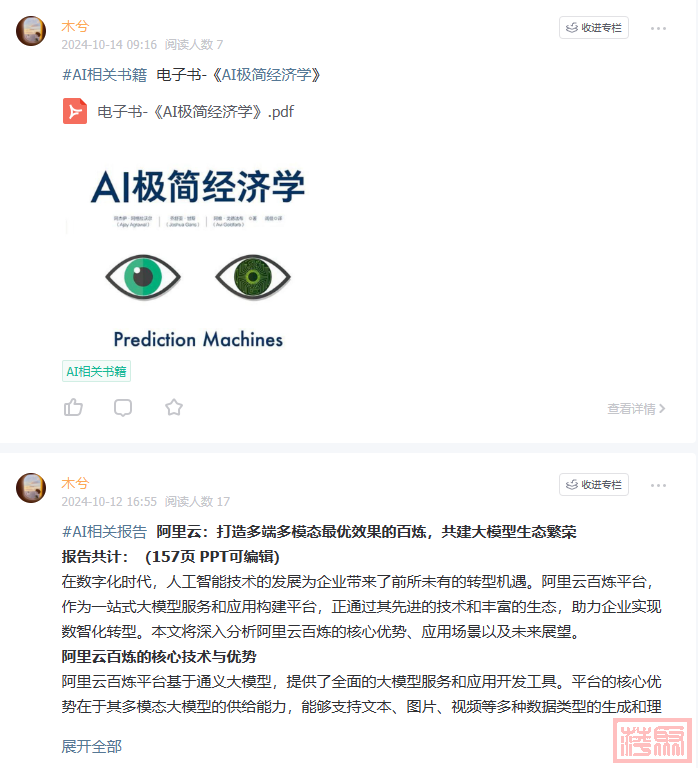Select the #AI相关报告 hashtag

tap(104, 532)
